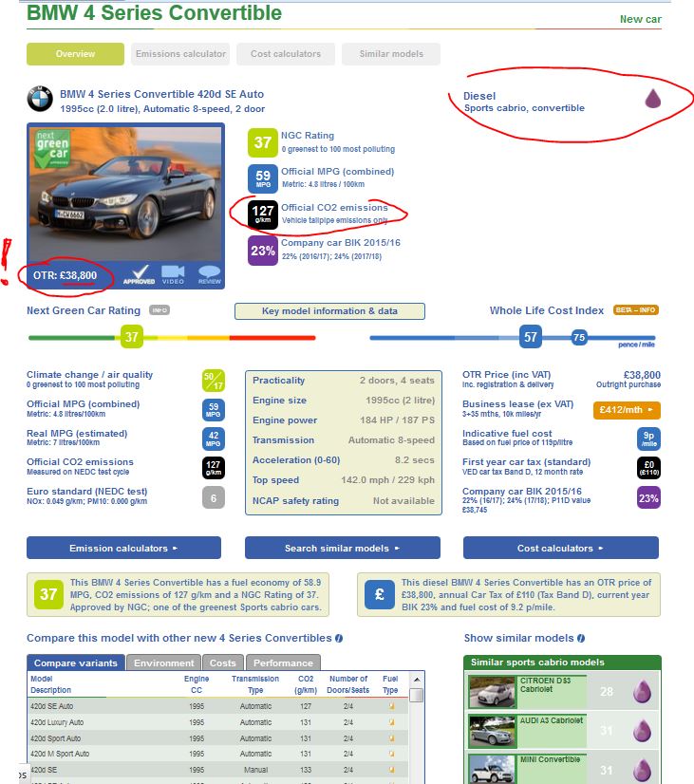Click the green 37 NGC Rating badge
Image resolution: width=694 pixels, height=784 pixels.
click(262, 143)
